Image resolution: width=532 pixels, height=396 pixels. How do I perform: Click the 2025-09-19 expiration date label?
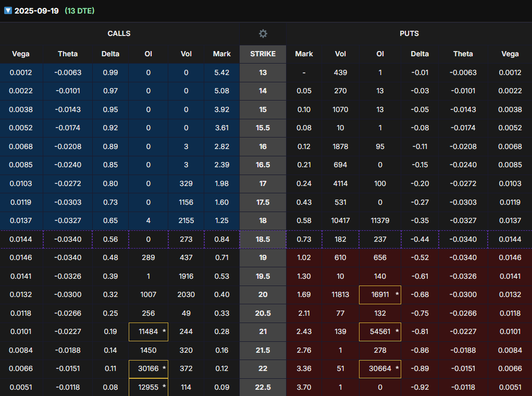tap(36, 10)
